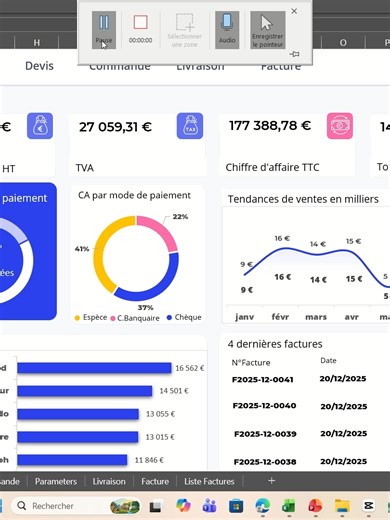Open Excel from the taskbar
Screen dimensions: 390x520
289,506
